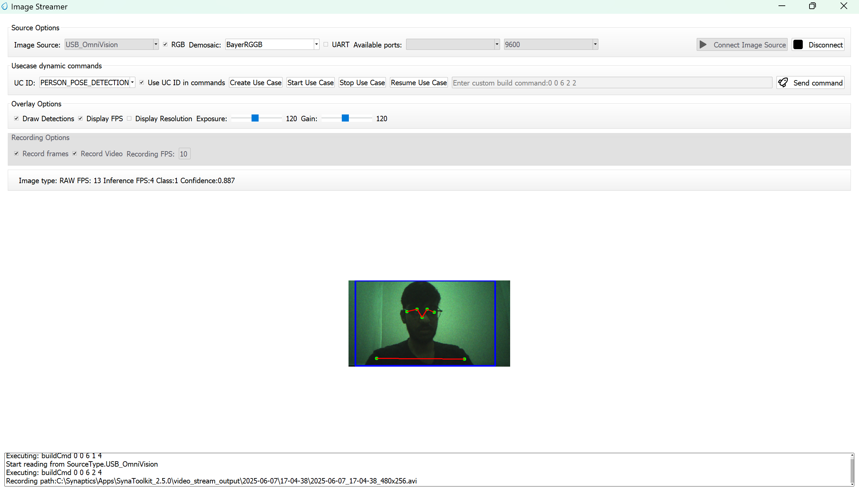The height and width of the screenshot is (504, 859).
Task: Open the UC ID selection dropdown
Action: pyautogui.click(x=132, y=82)
